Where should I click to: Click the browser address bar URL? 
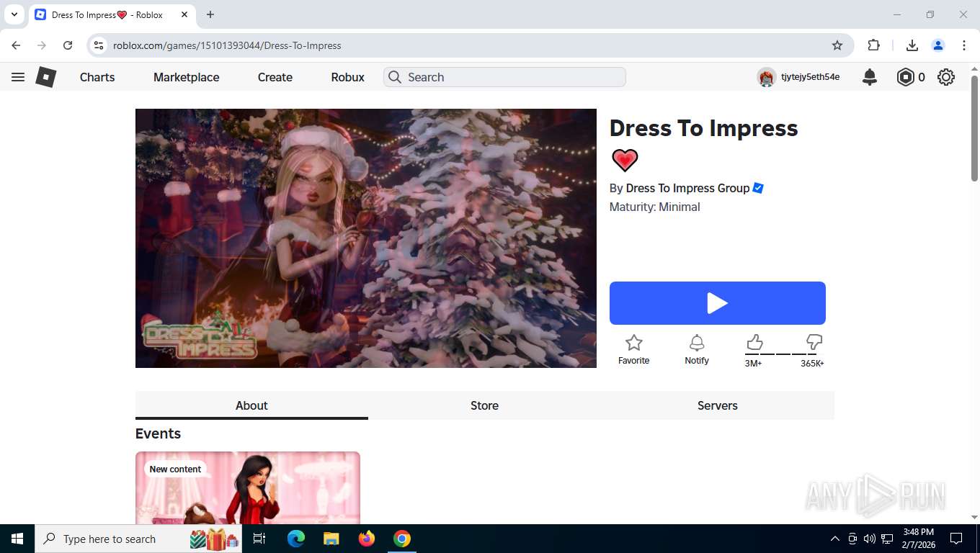227,45
